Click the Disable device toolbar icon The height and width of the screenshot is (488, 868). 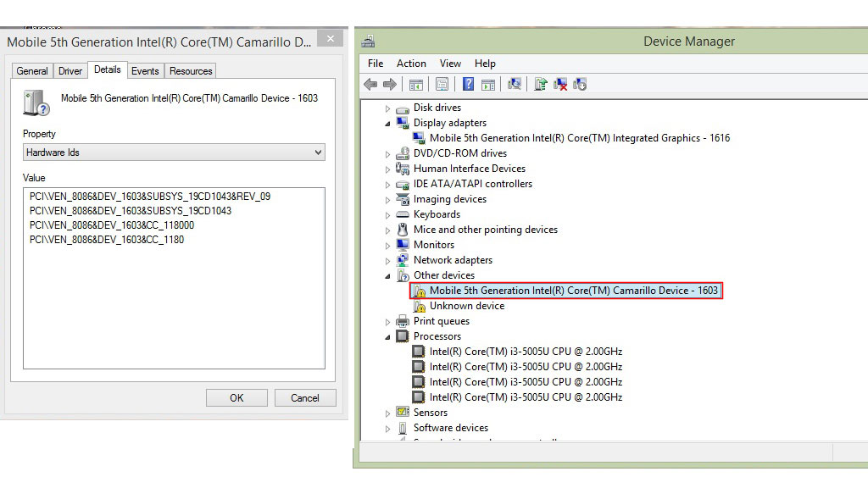click(580, 84)
